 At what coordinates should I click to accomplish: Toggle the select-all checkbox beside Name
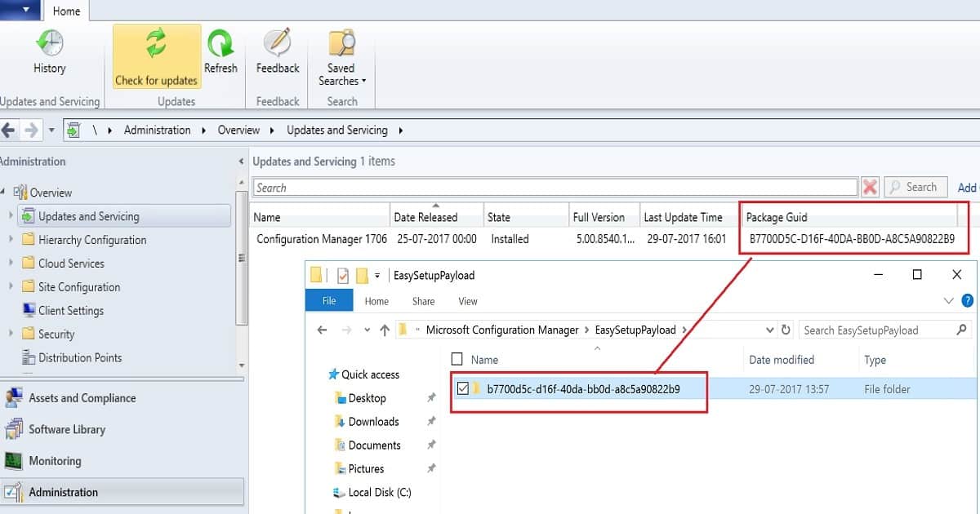(x=457, y=359)
